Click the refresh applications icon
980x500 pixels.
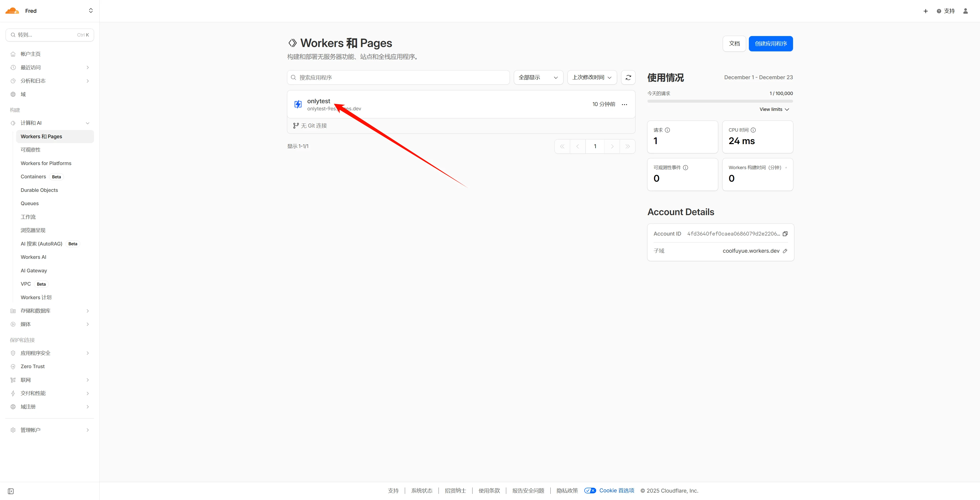click(628, 77)
